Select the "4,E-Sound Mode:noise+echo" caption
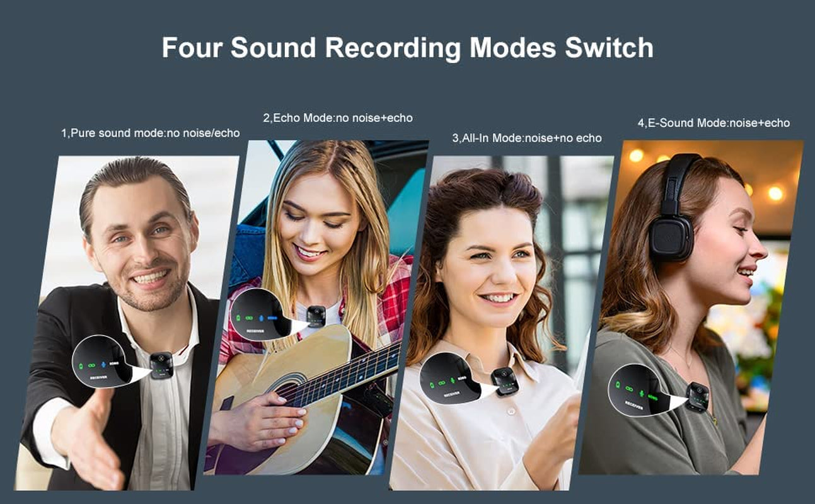815x504 pixels. 714,123
